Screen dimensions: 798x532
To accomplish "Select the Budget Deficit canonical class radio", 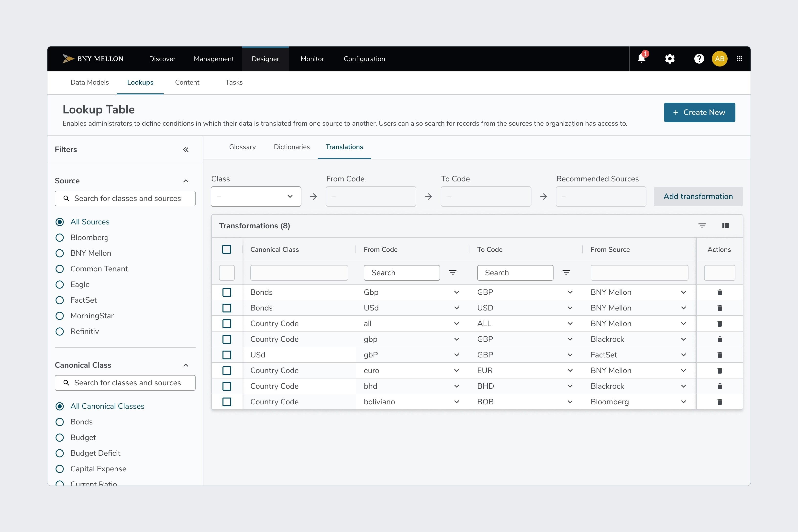I will [x=60, y=453].
